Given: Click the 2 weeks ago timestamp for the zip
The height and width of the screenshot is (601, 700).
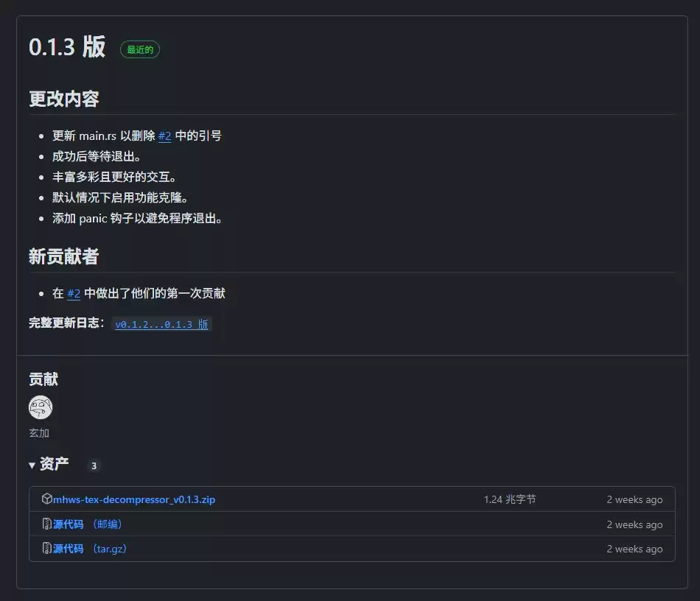Looking at the screenshot, I should point(634,499).
